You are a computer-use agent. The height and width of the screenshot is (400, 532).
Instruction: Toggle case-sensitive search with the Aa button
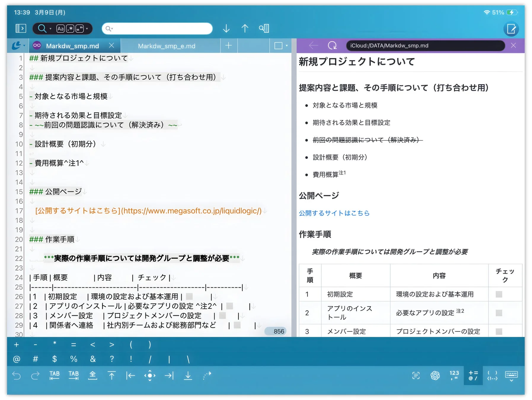pyautogui.click(x=61, y=28)
